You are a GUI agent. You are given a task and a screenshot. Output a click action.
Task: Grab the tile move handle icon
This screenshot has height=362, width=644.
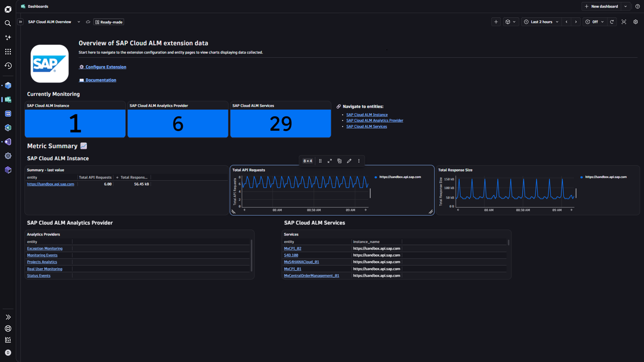[320, 161]
